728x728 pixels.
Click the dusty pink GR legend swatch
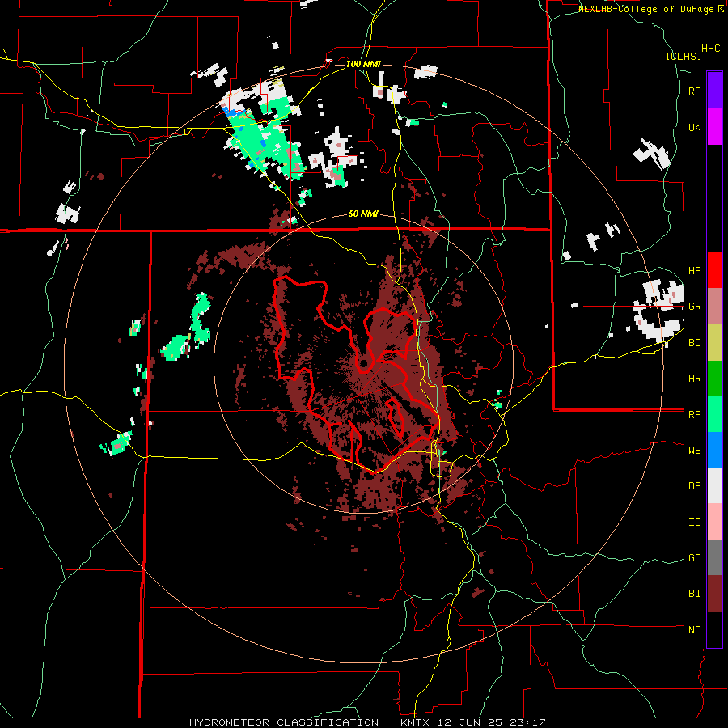tap(714, 307)
